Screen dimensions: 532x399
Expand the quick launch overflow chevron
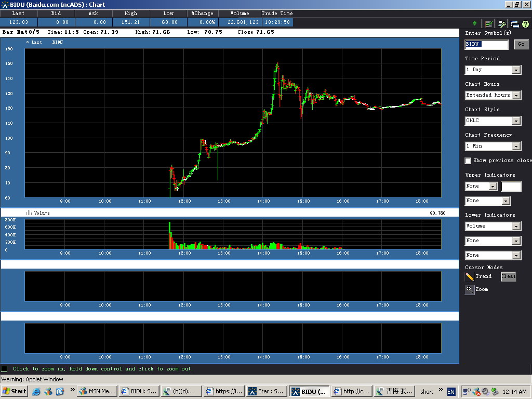(x=72, y=390)
